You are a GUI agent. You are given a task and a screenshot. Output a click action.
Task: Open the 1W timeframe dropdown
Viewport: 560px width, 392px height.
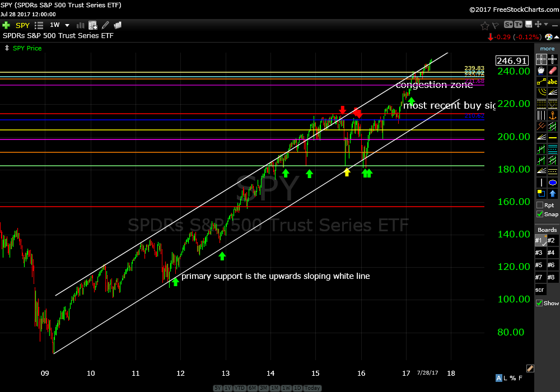[x=67, y=25]
